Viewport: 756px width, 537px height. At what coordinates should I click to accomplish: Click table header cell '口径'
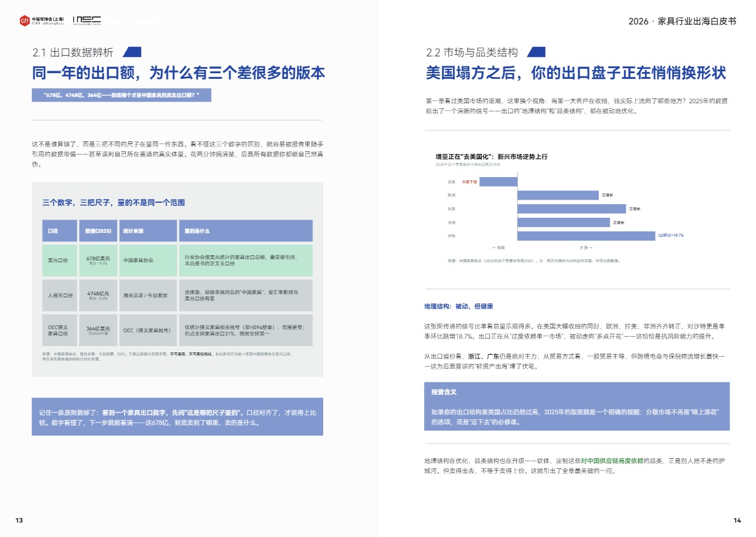pos(60,231)
